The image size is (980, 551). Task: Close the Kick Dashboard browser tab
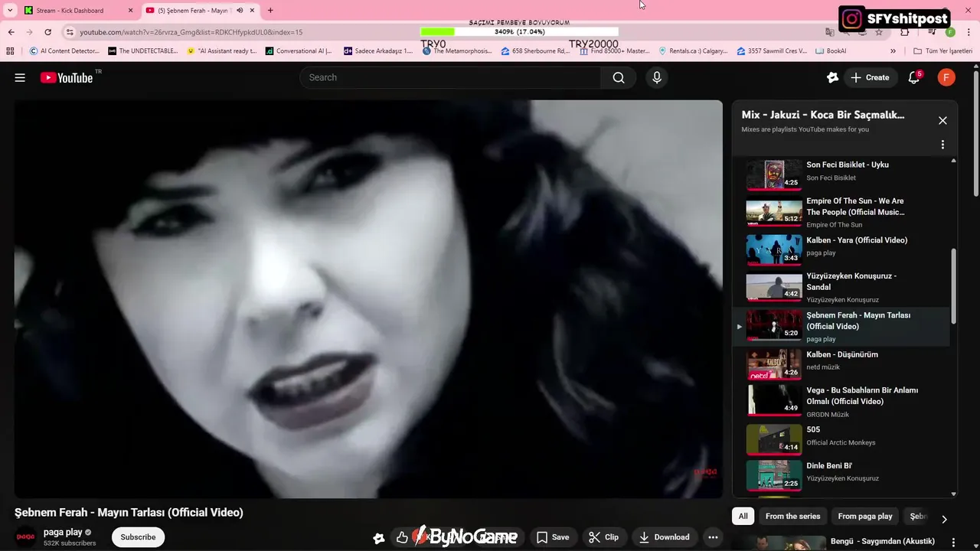tap(130, 10)
